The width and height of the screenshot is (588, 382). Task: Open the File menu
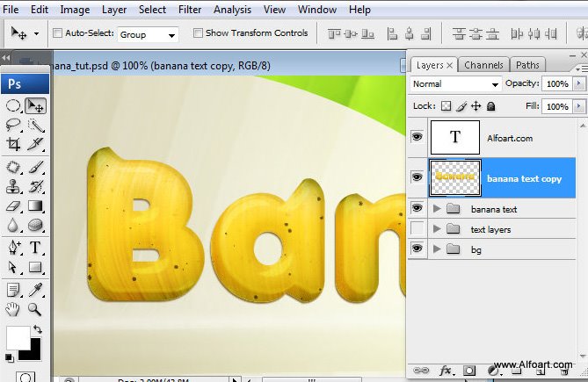11,10
